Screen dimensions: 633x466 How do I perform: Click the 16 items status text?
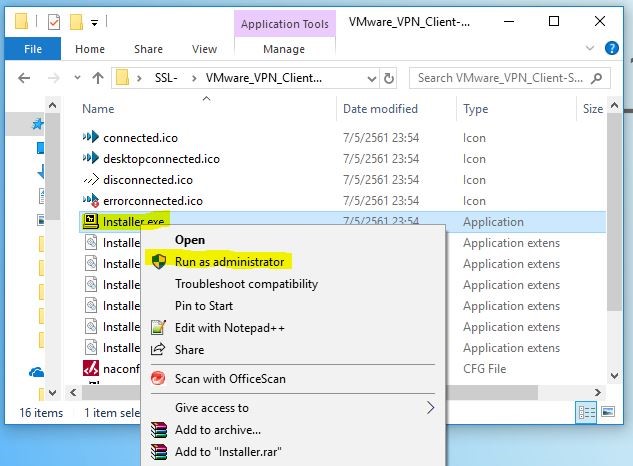point(41,413)
